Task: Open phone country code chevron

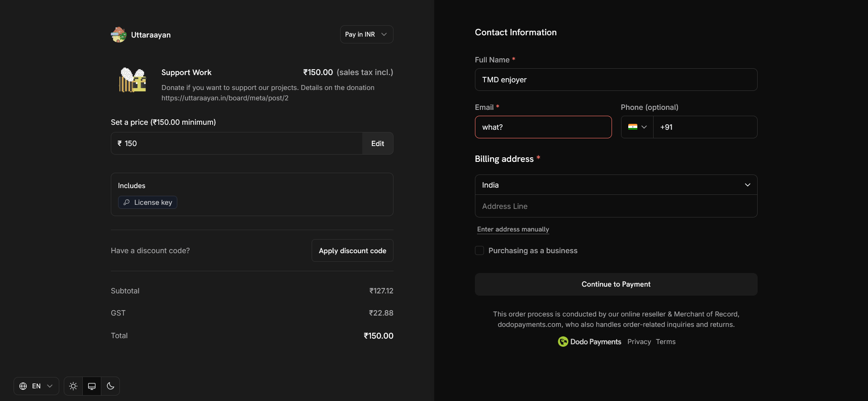Action: [x=644, y=127]
